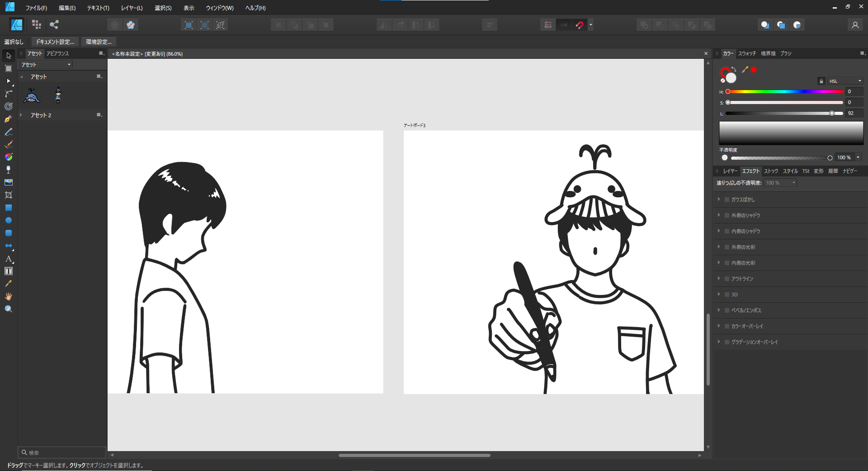Open 環境設定 button

tap(99, 42)
